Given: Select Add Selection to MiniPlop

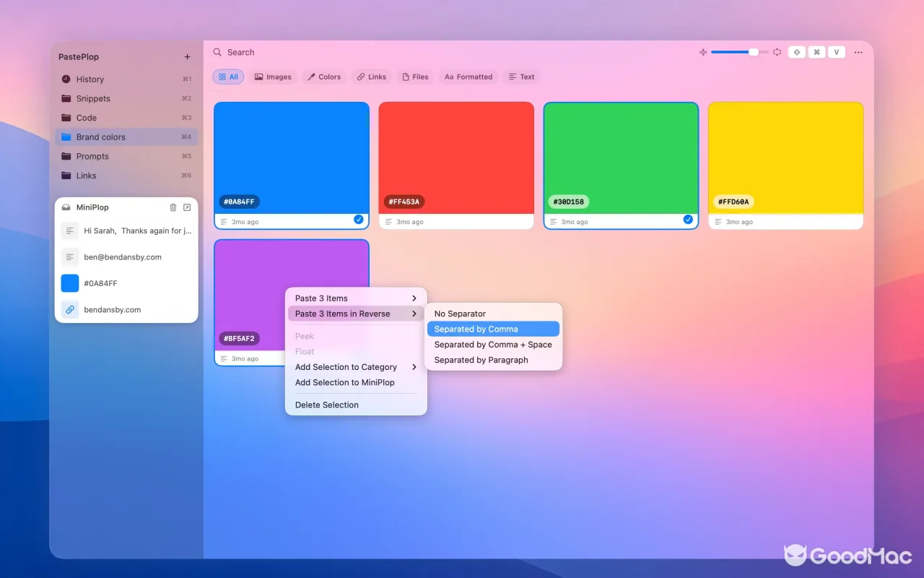Looking at the screenshot, I should (356, 382).
